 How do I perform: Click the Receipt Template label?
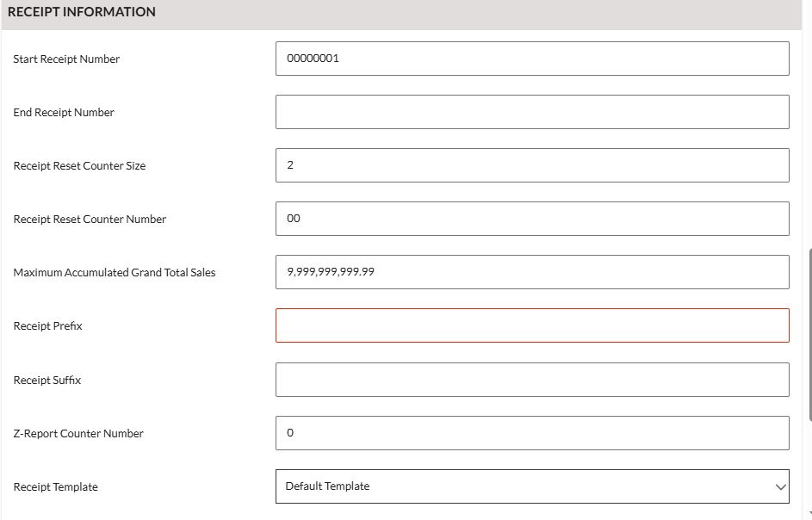[x=55, y=487]
